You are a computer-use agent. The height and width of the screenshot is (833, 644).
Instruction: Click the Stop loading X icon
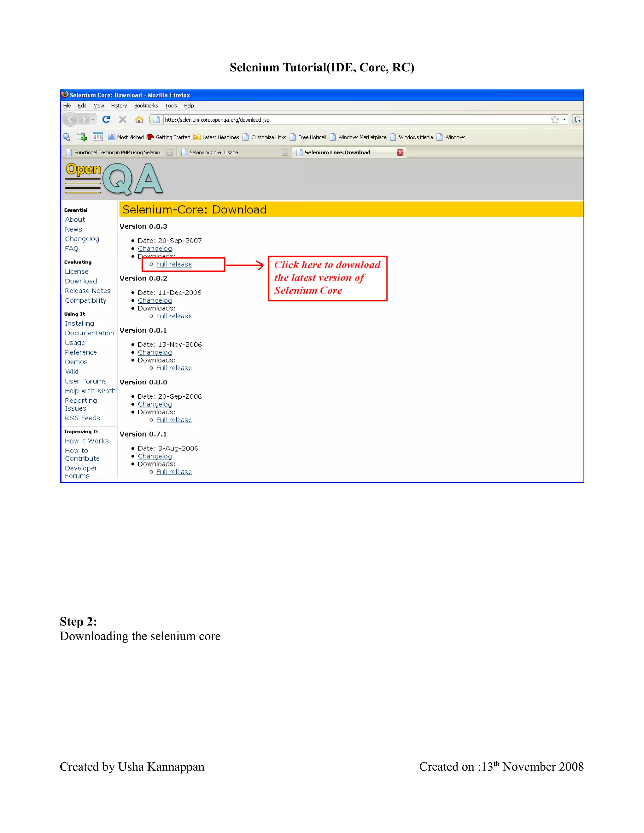(x=122, y=120)
